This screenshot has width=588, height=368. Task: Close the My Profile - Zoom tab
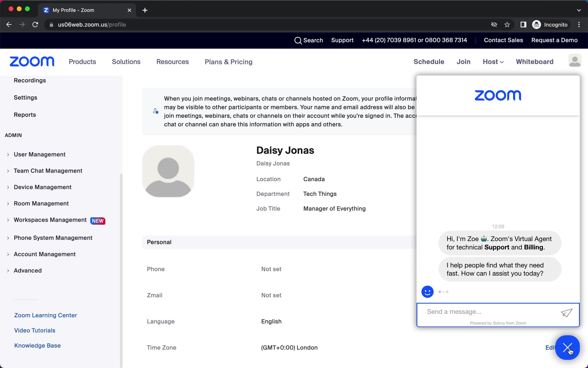(x=129, y=10)
